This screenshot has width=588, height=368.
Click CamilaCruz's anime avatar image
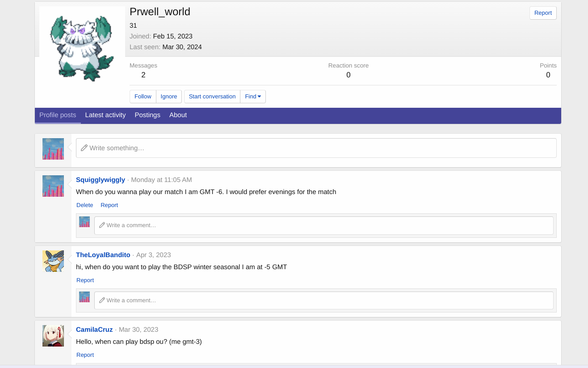click(53, 336)
